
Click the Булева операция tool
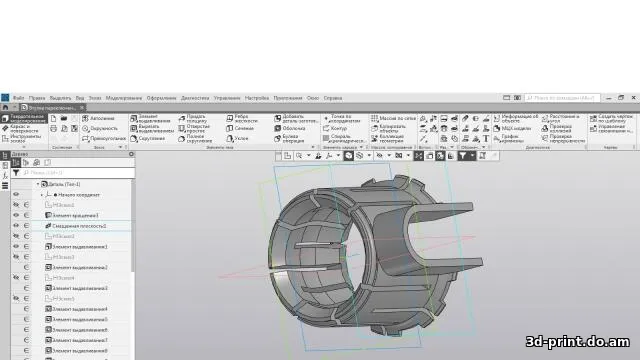coord(290,139)
